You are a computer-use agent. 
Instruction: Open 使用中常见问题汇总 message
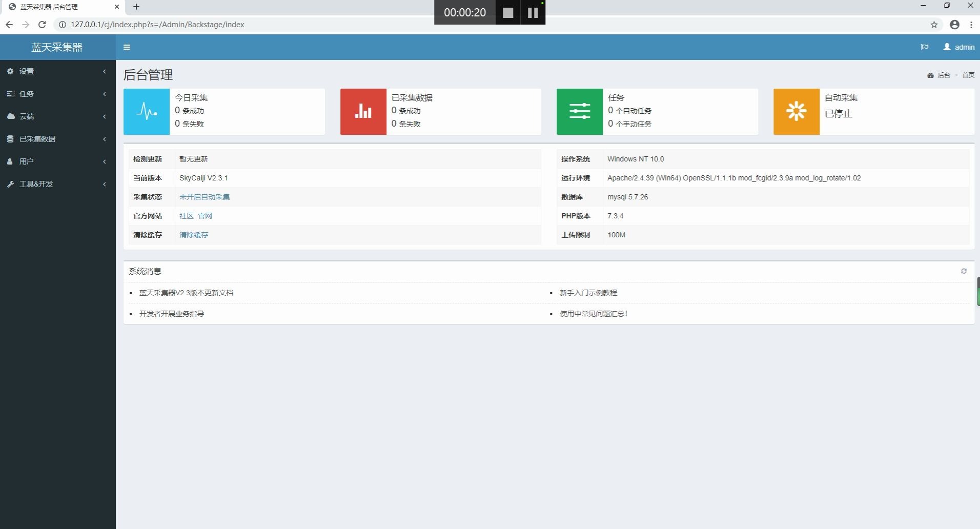point(594,314)
